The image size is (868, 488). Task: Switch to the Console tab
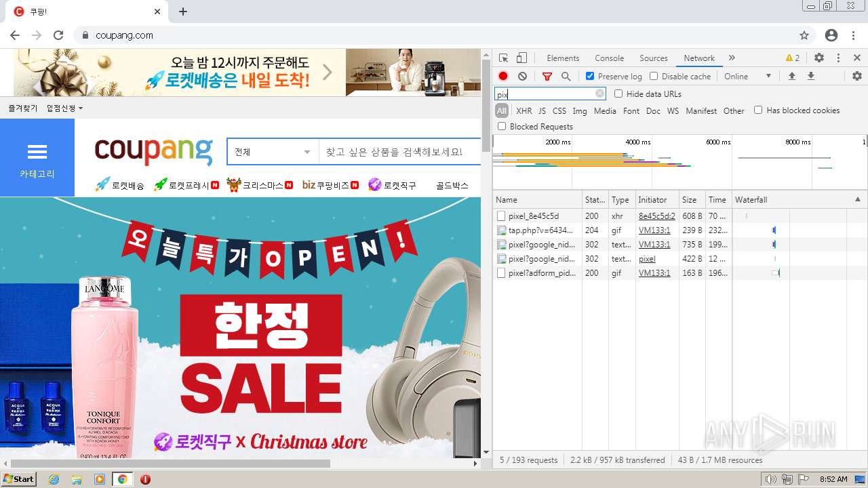click(610, 58)
